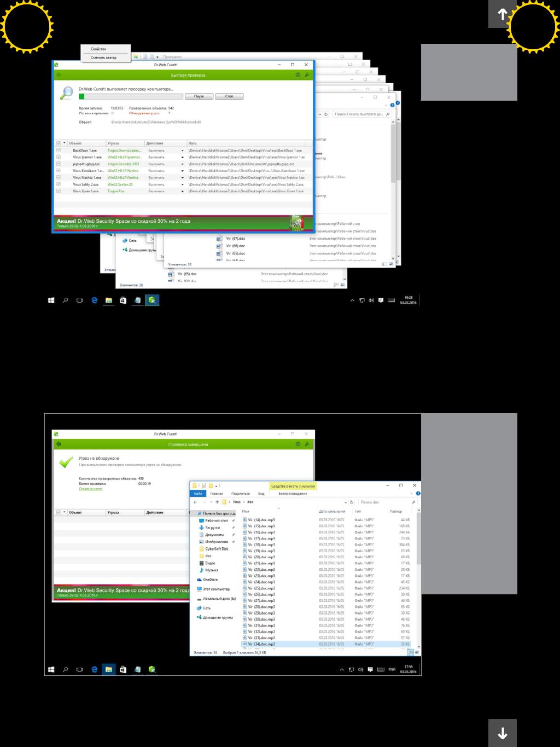Click help question mark in doc Explorer window

[417, 494]
